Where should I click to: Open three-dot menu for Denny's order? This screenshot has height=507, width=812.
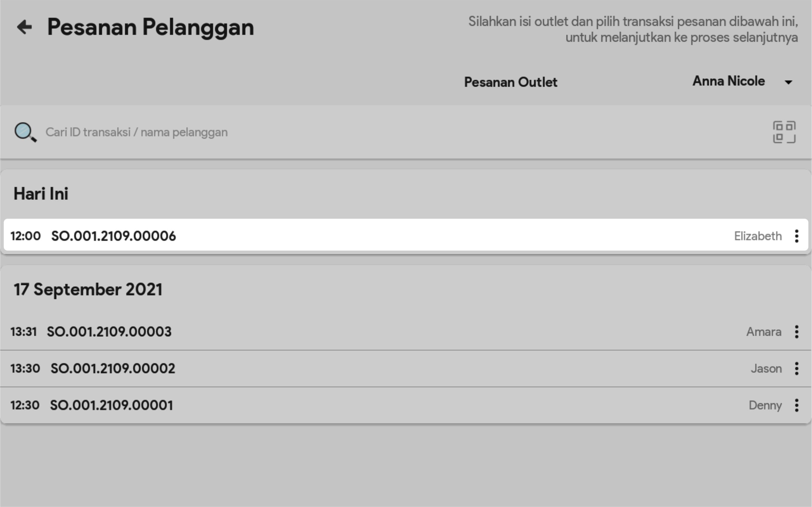click(796, 405)
